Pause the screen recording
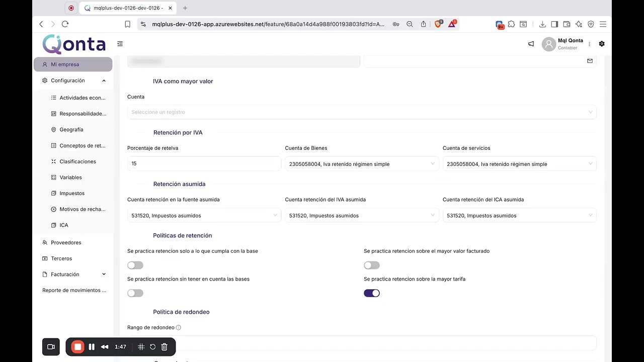644x362 pixels. click(92, 347)
